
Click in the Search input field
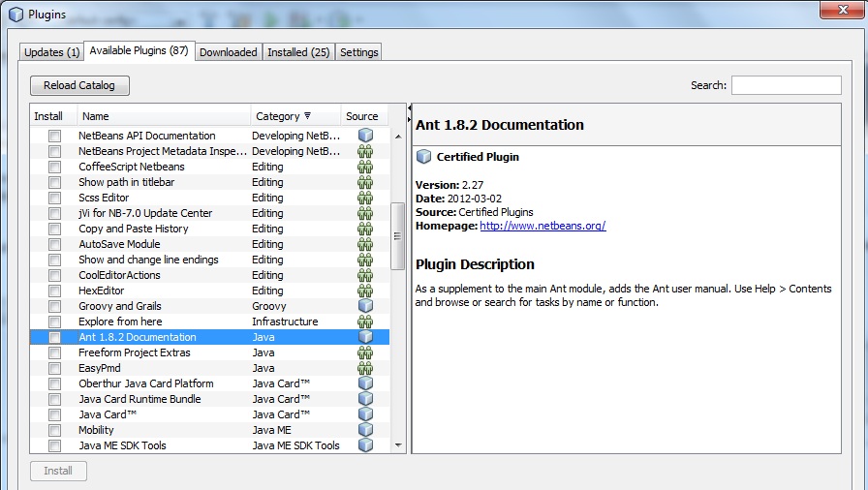pos(786,85)
